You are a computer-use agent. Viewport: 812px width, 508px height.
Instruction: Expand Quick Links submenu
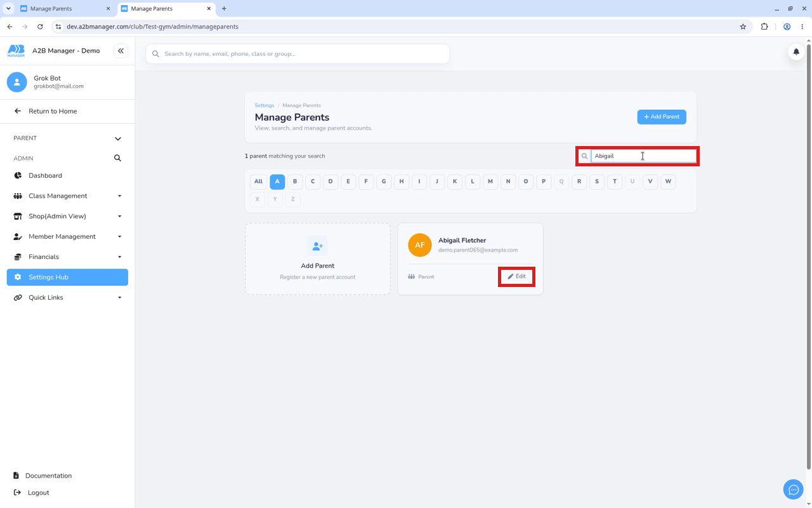click(119, 298)
